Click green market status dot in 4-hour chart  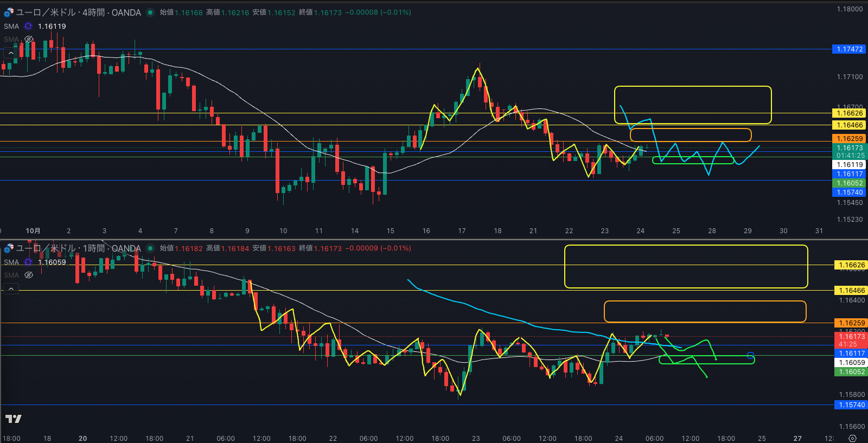(150, 12)
